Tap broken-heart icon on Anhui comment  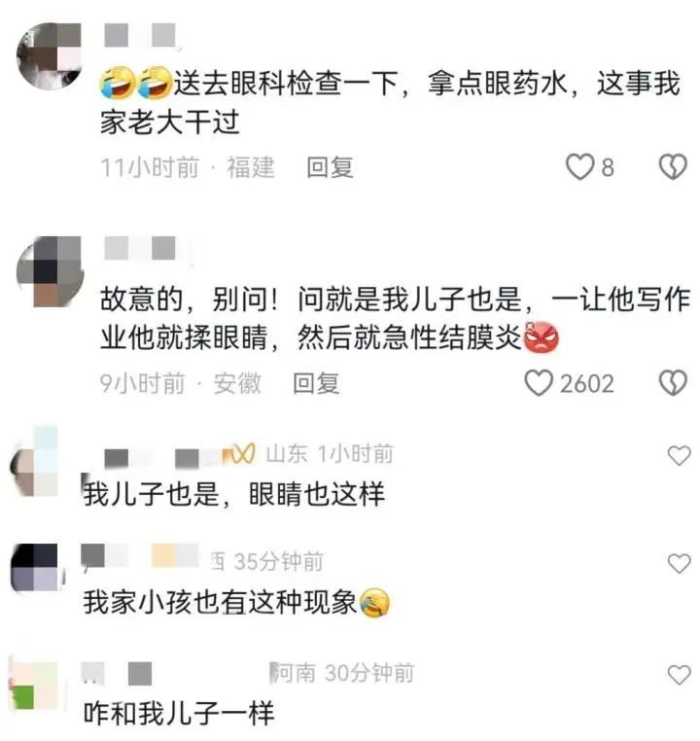pos(673,383)
